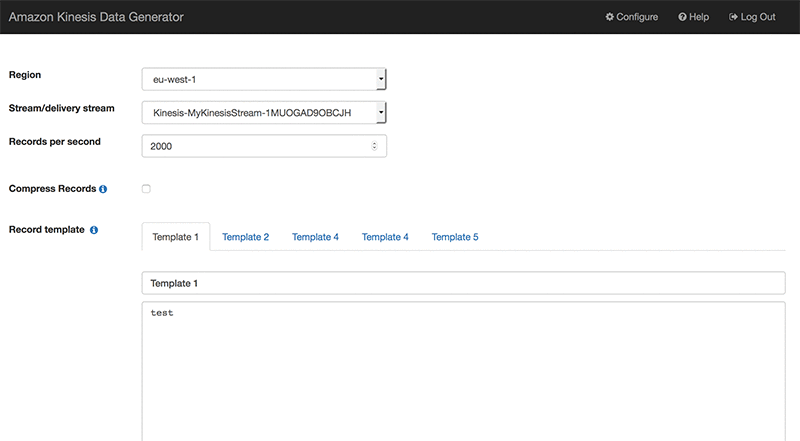The height and width of the screenshot is (441, 800).
Task: Select the Template 1 tab
Action: click(176, 237)
